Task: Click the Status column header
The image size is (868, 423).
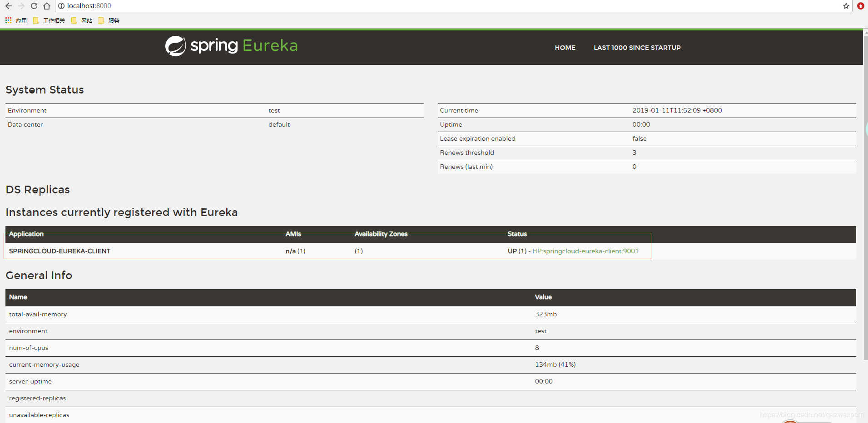Action: pos(517,234)
